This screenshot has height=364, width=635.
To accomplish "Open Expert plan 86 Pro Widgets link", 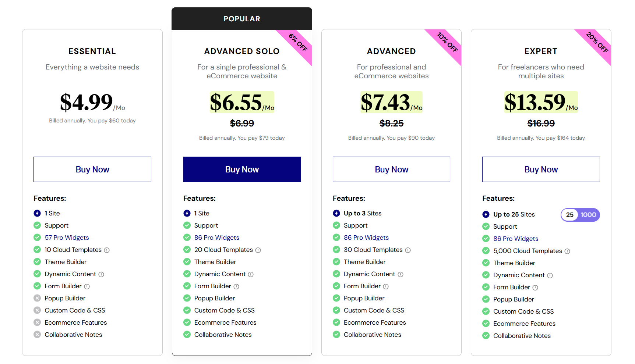I will coord(515,239).
